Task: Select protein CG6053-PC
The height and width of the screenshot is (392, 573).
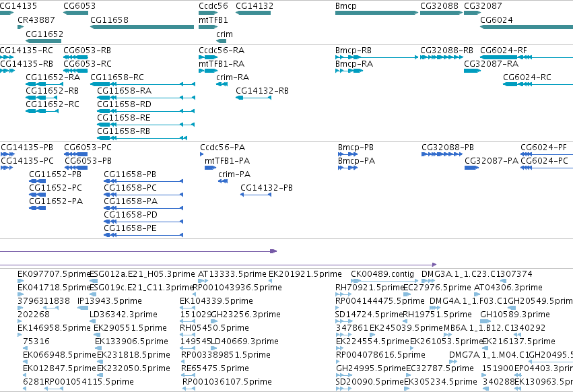Action: pyautogui.click(x=75, y=154)
